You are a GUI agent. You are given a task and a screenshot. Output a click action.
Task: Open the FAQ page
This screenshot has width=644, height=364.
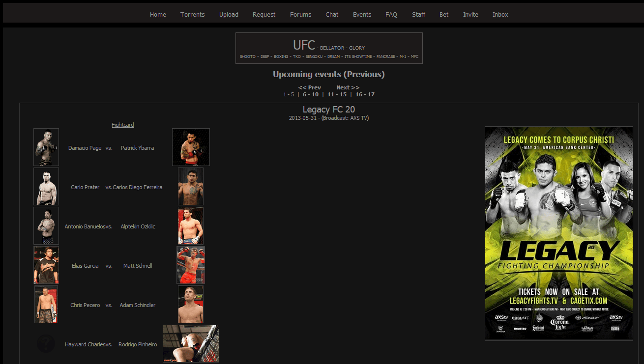[391, 15]
